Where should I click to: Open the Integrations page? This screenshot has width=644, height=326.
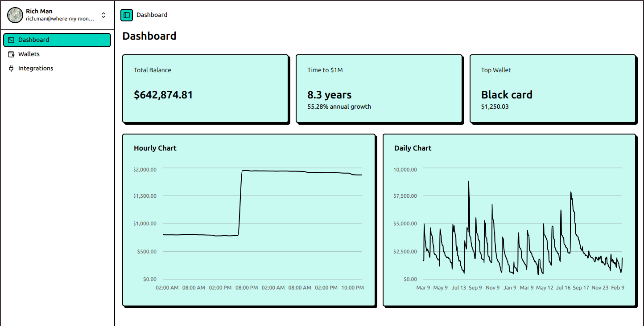click(36, 68)
